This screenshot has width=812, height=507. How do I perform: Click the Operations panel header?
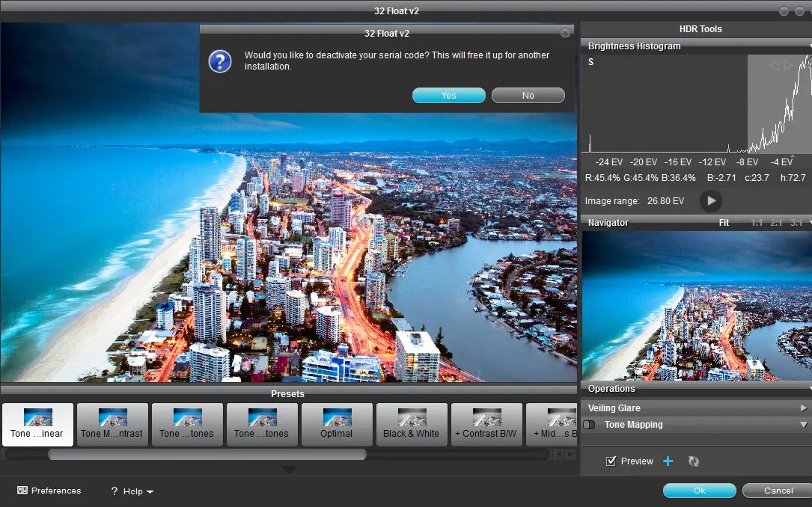click(696, 389)
